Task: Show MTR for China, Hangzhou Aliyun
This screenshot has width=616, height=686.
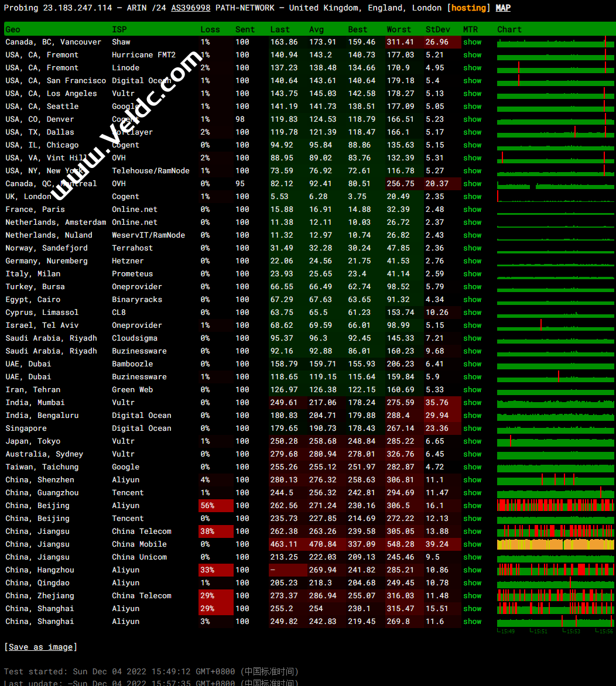Action: point(473,570)
